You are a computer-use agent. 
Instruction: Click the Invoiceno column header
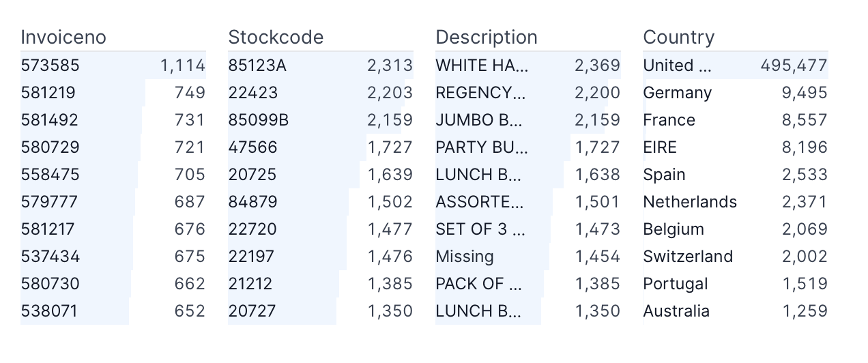pyautogui.click(x=63, y=37)
